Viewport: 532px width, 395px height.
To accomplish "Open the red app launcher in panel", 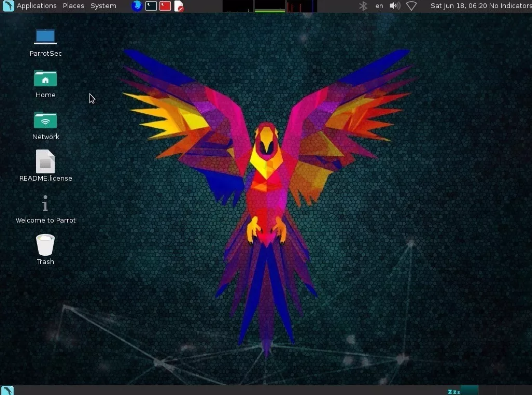I will pos(165,6).
